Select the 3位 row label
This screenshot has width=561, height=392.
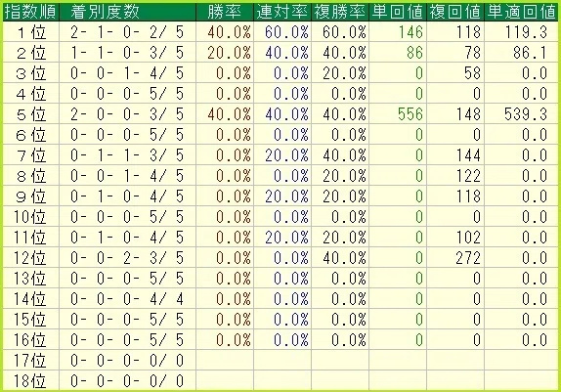point(31,73)
